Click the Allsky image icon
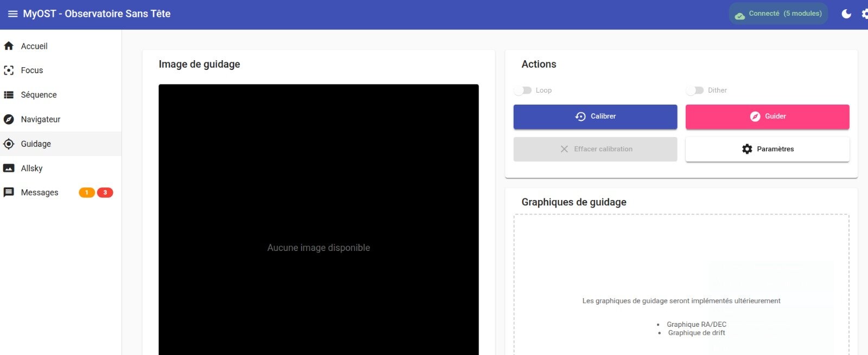This screenshot has width=868, height=355. [9, 168]
